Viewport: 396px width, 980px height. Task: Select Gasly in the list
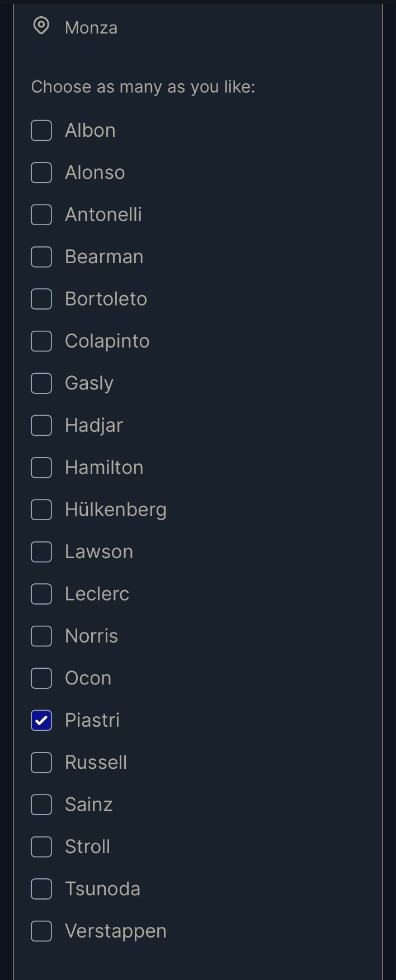[x=41, y=383]
